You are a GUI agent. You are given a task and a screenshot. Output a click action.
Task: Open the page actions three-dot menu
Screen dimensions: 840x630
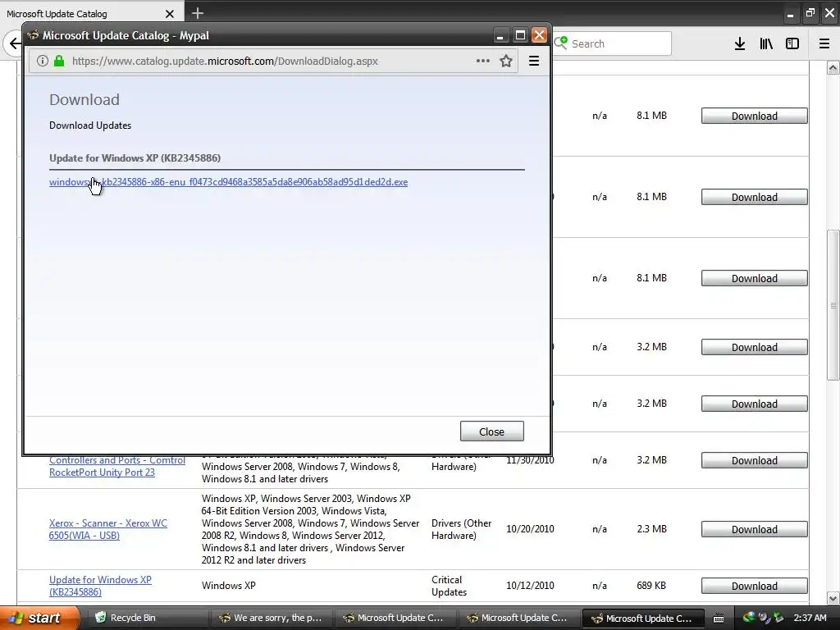(482, 61)
